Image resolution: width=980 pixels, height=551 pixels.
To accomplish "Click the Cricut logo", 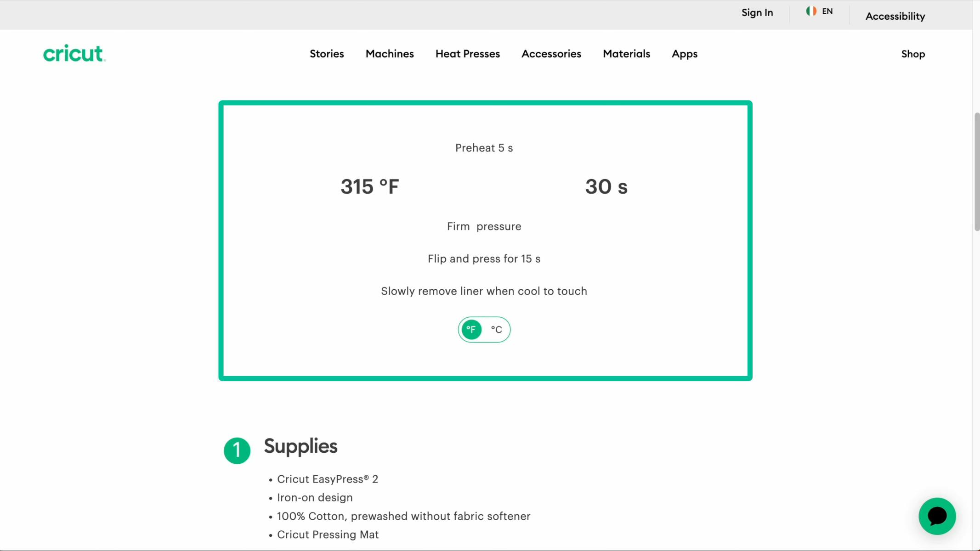I will (74, 53).
